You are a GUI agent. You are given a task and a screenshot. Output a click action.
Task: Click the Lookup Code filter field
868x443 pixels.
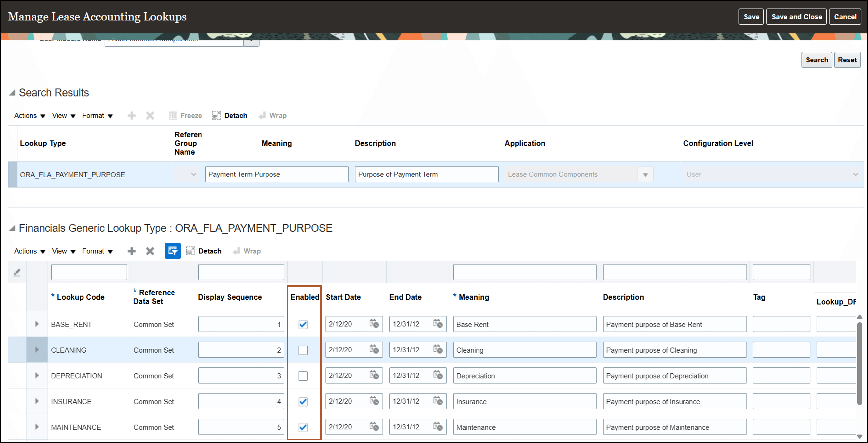[89, 272]
